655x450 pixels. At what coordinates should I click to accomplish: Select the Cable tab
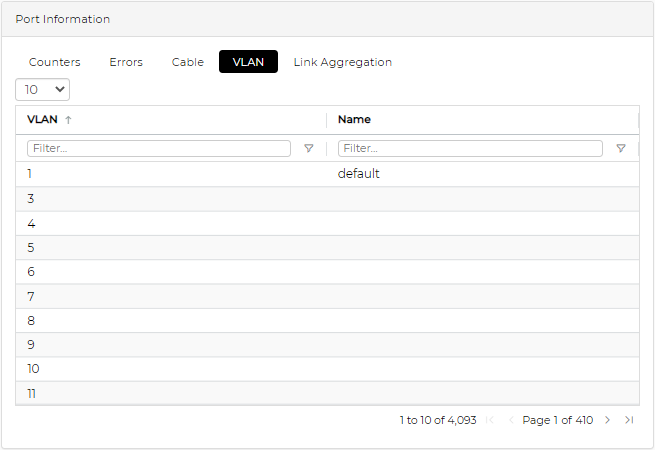click(187, 62)
